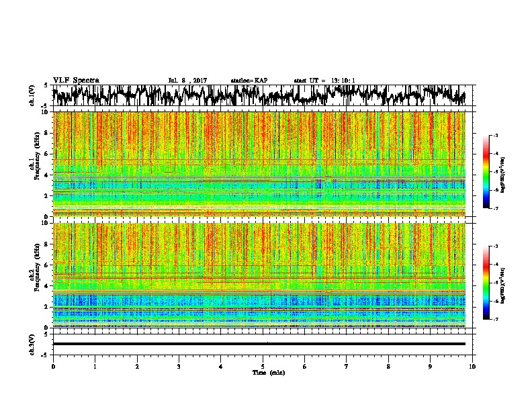Click inside the ch.1 frequency spectrogram
Screen dimensions: 532x411
coord(259,164)
